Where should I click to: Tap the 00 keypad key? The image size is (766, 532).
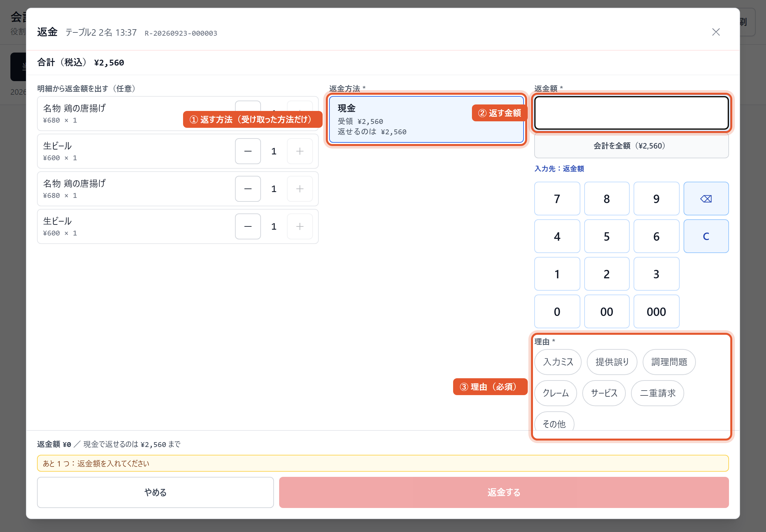tap(606, 312)
